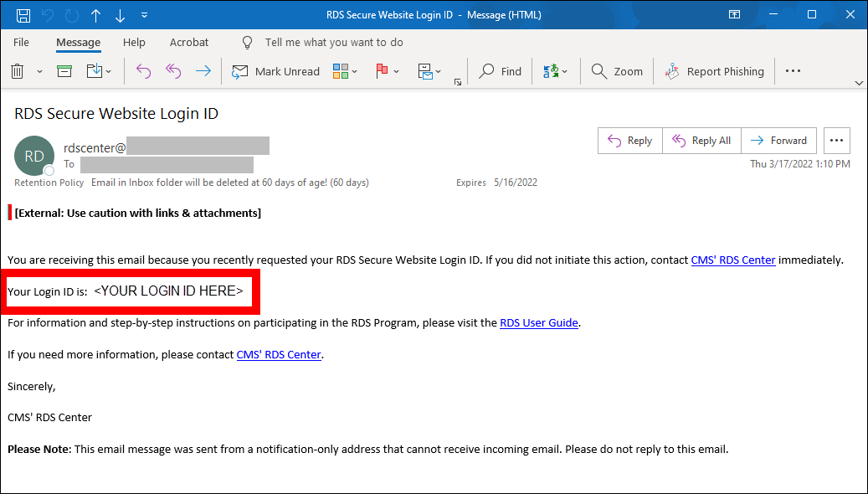Go to next item with down arrow
The height and width of the screenshot is (494, 868).
point(121,15)
